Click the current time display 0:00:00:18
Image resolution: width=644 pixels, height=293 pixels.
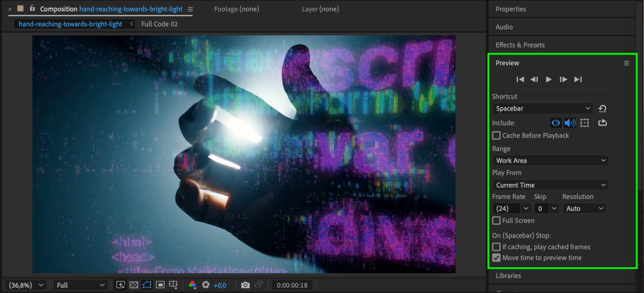click(292, 285)
